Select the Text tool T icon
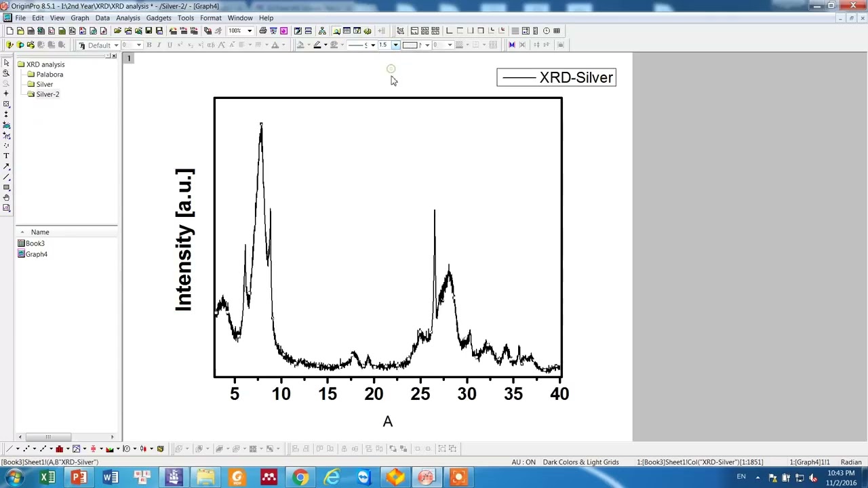868x488 pixels. [6, 156]
